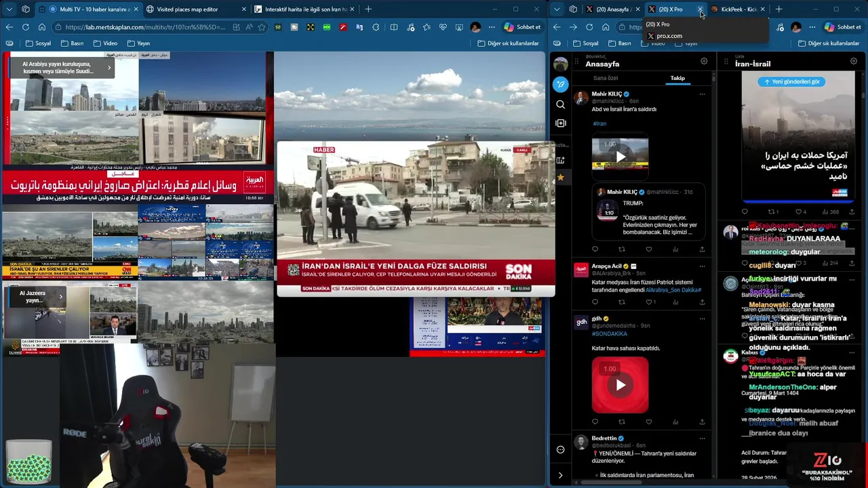
Task: Go to home in the right browser
Action: 606,27
